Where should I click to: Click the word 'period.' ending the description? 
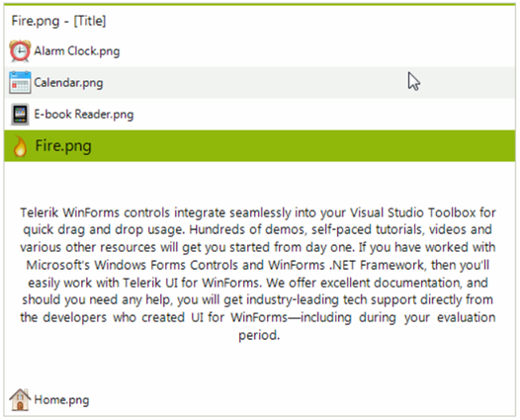259,335
